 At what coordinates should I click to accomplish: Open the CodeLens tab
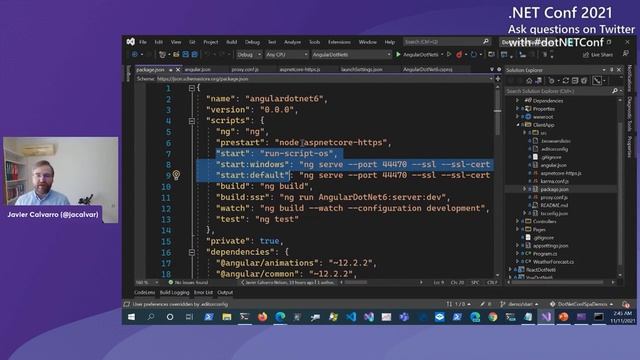point(144,293)
